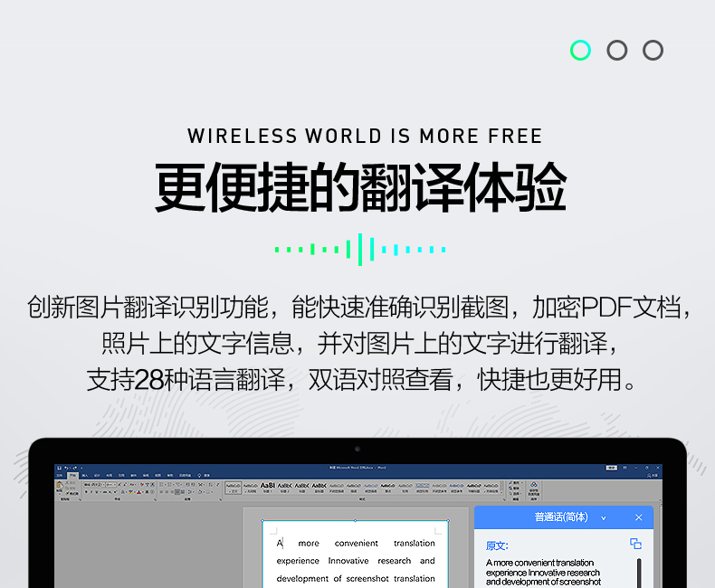Select the first green carousel dot
Image resolution: width=715 pixels, height=588 pixels.
[580, 50]
